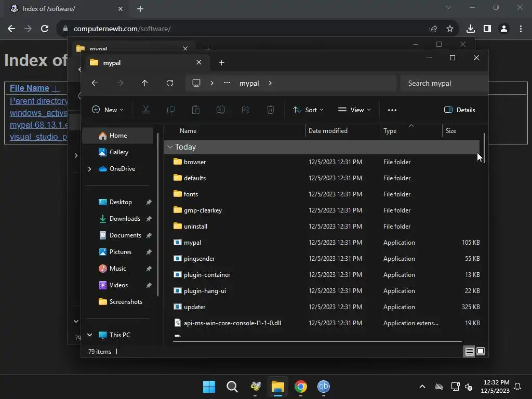Show hidden system tray icons
532x399 pixels.
click(x=422, y=387)
